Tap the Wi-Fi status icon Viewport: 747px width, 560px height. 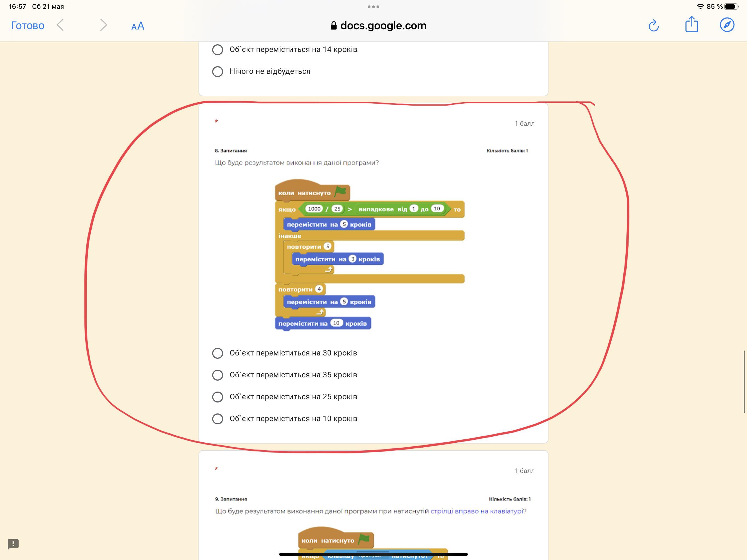pyautogui.click(x=700, y=6)
